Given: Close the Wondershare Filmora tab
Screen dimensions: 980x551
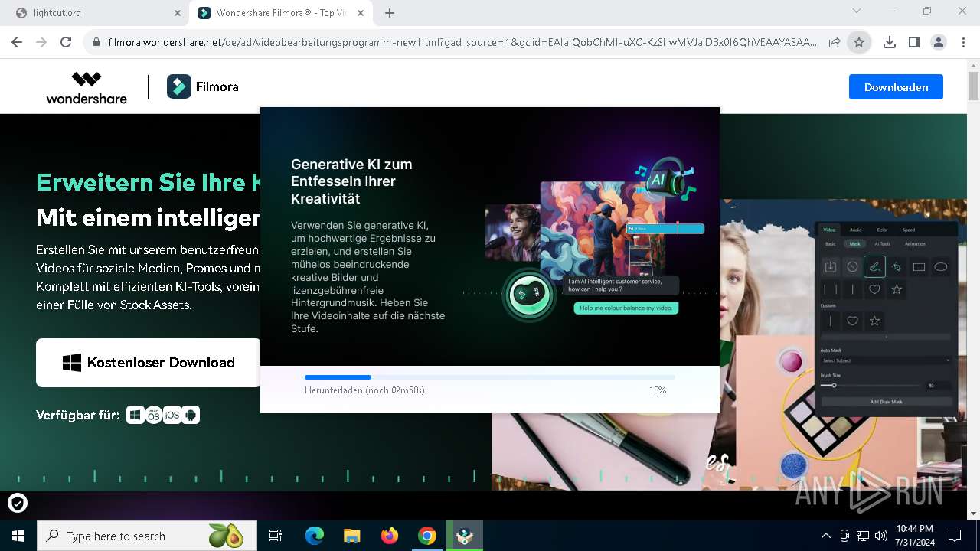Looking at the screenshot, I should [361, 13].
